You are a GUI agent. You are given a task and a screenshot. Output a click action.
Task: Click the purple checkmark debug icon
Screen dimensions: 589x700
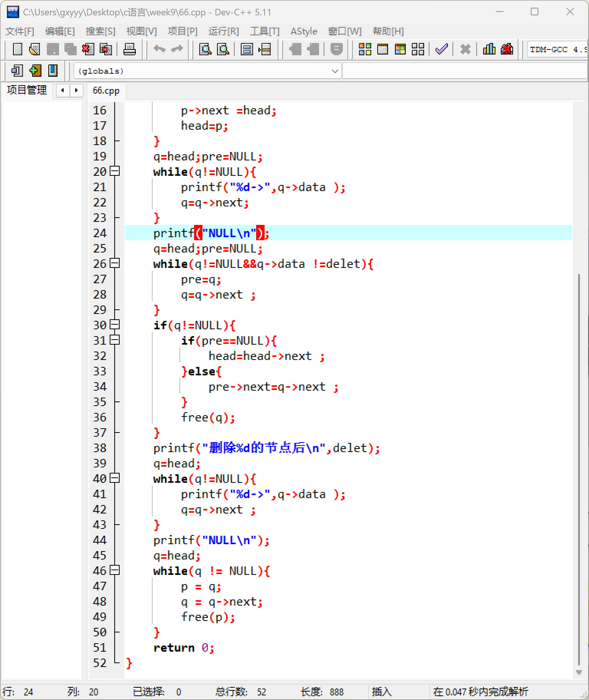[x=442, y=49]
